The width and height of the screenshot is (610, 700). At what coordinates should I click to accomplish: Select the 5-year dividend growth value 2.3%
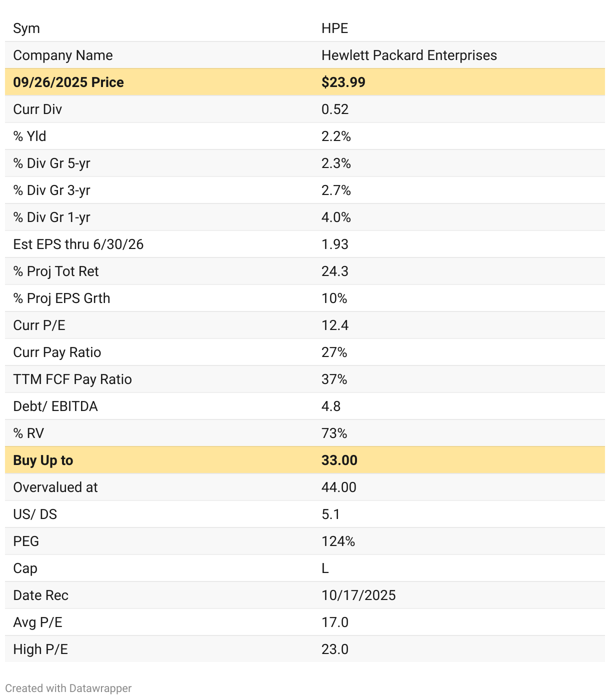pos(336,163)
